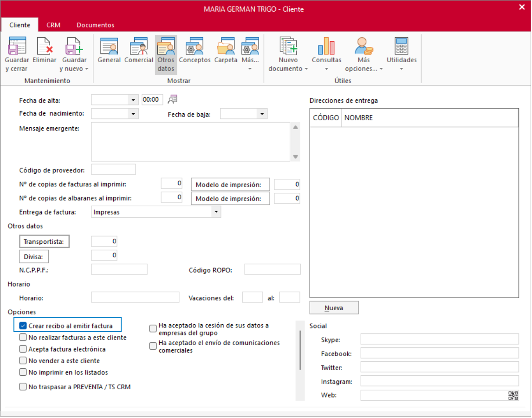532x418 pixels.
Task: Switch to the Cliente tab
Action: pyautogui.click(x=19, y=25)
